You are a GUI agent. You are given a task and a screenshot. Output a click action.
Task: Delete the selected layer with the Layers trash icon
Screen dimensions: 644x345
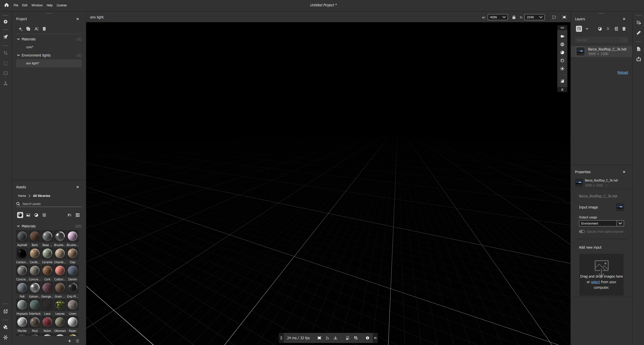pos(624,29)
